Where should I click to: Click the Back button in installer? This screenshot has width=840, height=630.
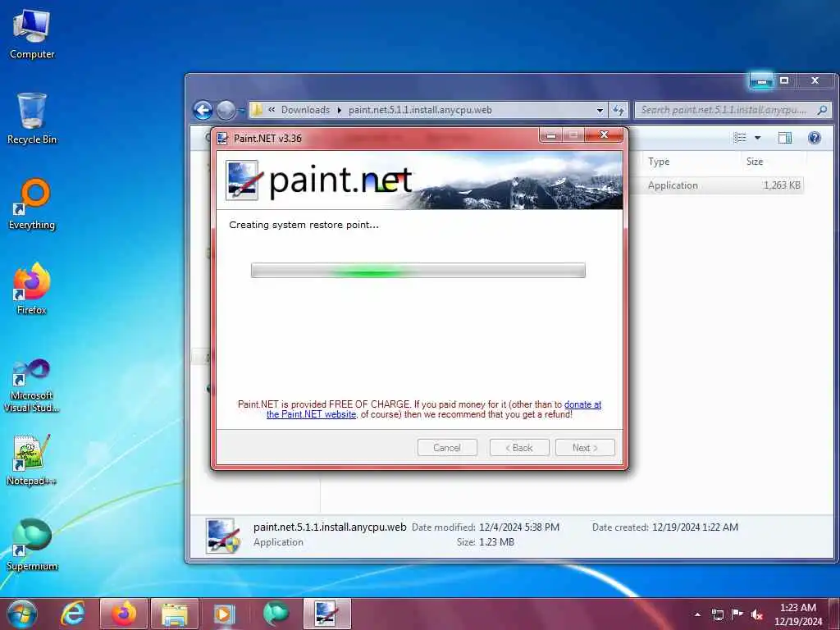tap(519, 448)
